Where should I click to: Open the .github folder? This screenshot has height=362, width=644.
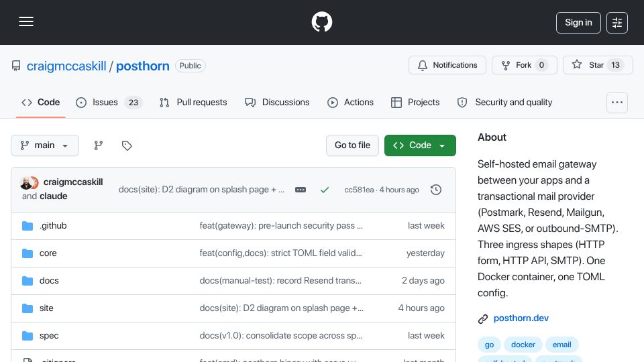(53, 226)
